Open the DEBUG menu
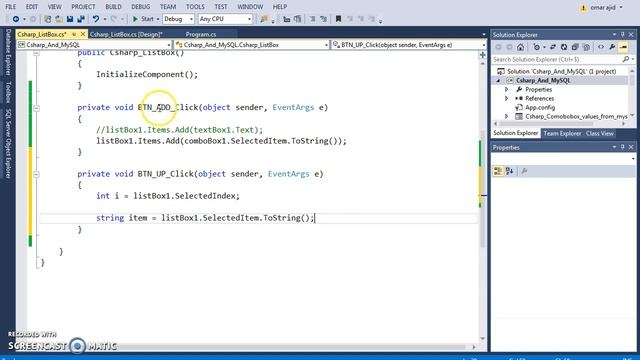 140,7
